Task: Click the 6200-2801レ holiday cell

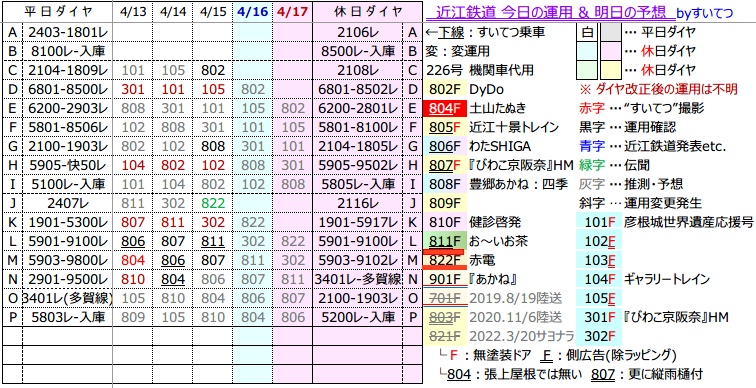Action: tap(357, 108)
